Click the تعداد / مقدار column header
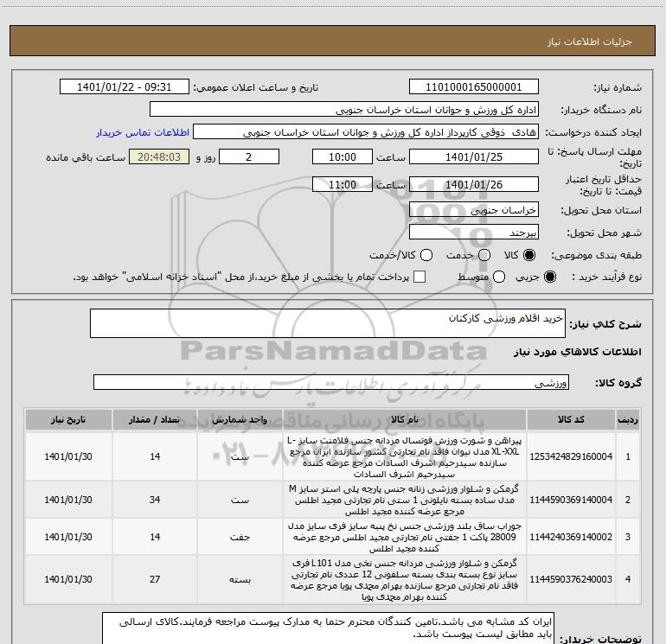The image size is (666, 644). (155, 420)
